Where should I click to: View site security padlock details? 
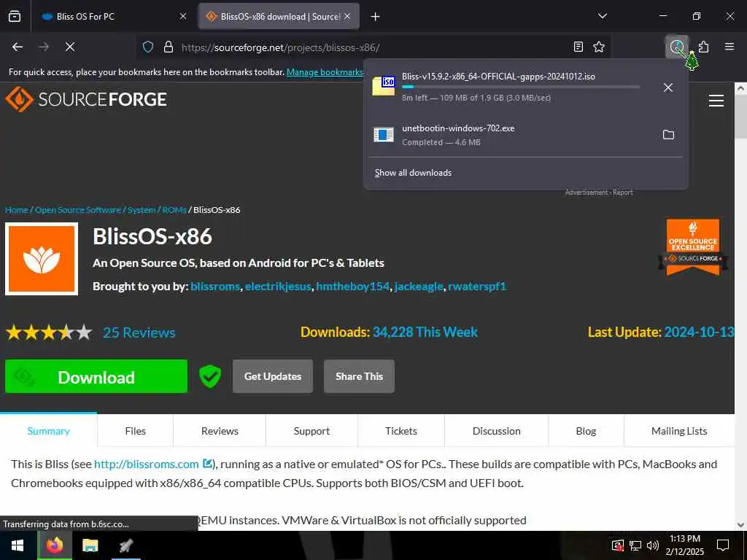(x=169, y=47)
